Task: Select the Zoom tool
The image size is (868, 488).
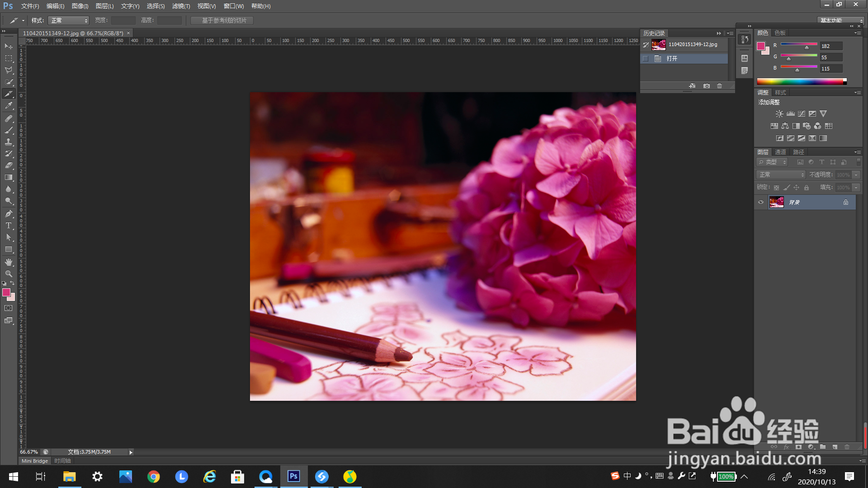Action: [9, 274]
